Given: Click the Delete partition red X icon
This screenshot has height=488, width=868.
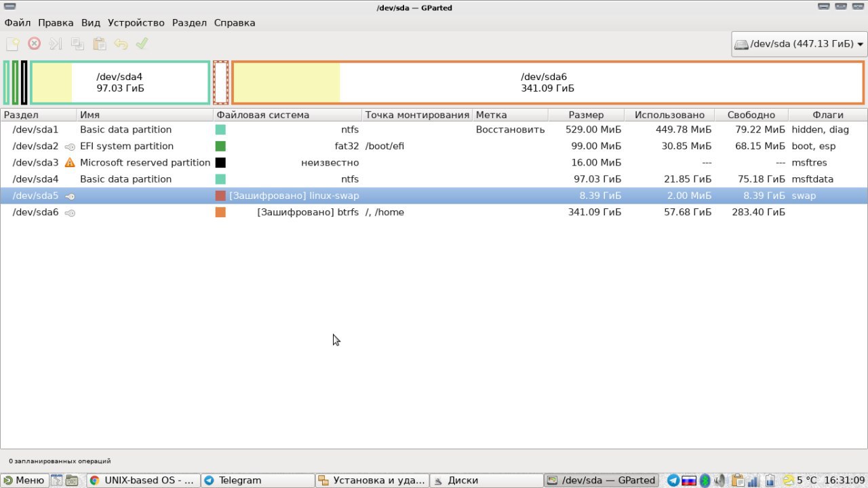Looking at the screenshot, I should pos(34,44).
